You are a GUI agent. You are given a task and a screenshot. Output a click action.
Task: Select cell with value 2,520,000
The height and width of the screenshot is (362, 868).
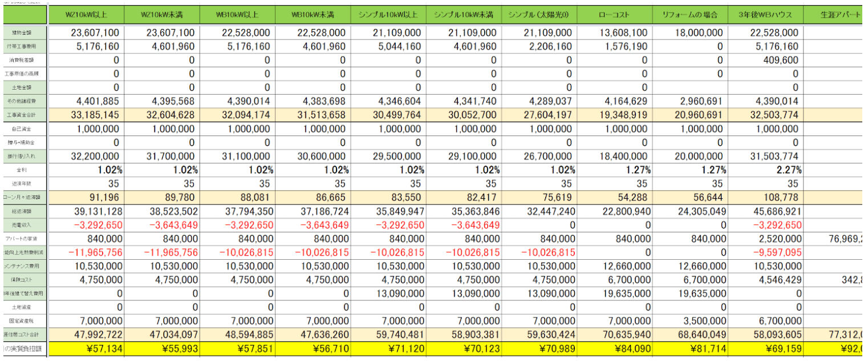pyautogui.click(x=765, y=238)
